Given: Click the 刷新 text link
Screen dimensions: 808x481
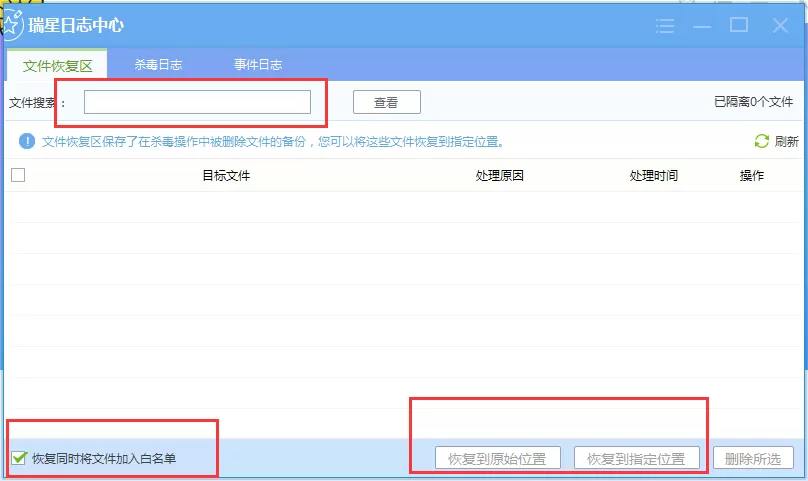Looking at the screenshot, I should [x=786, y=141].
